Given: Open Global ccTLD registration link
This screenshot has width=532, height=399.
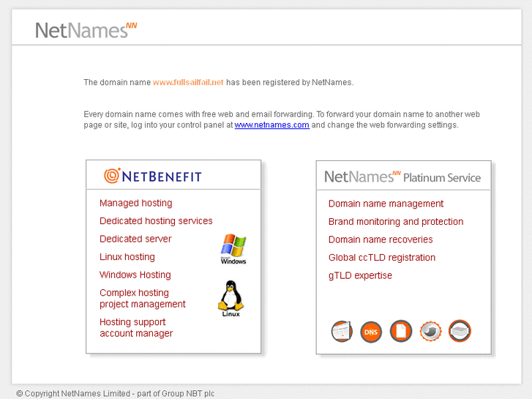Looking at the screenshot, I should (x=382, y=258).
